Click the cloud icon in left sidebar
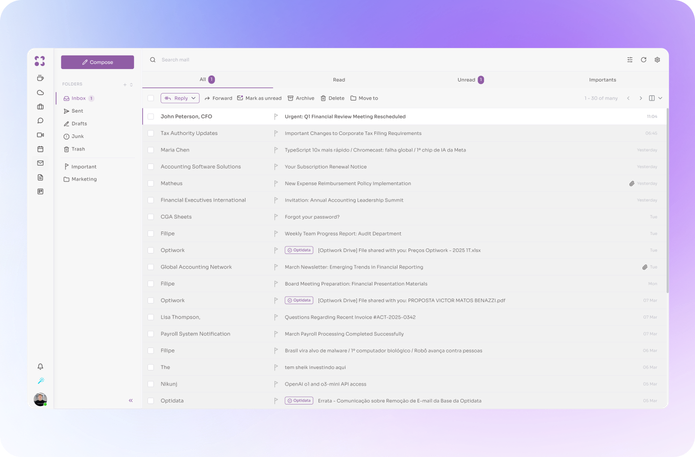Image resolution: width=695 pixels, height=457 pixels. (x=40, y=92)
